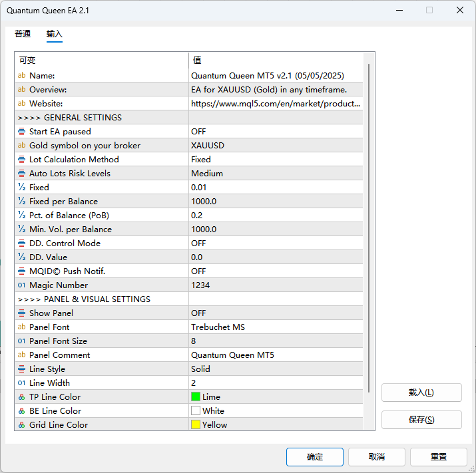Image resolution: width=476 pixels, height=473 pixels.
Task: Select the 输入 tab
Action: (x=55, y=34)
